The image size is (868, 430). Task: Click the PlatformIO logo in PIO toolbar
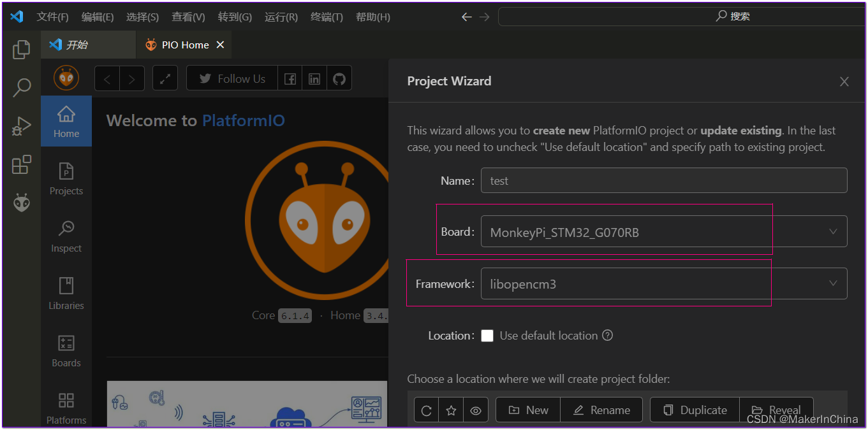click(66, 78)
